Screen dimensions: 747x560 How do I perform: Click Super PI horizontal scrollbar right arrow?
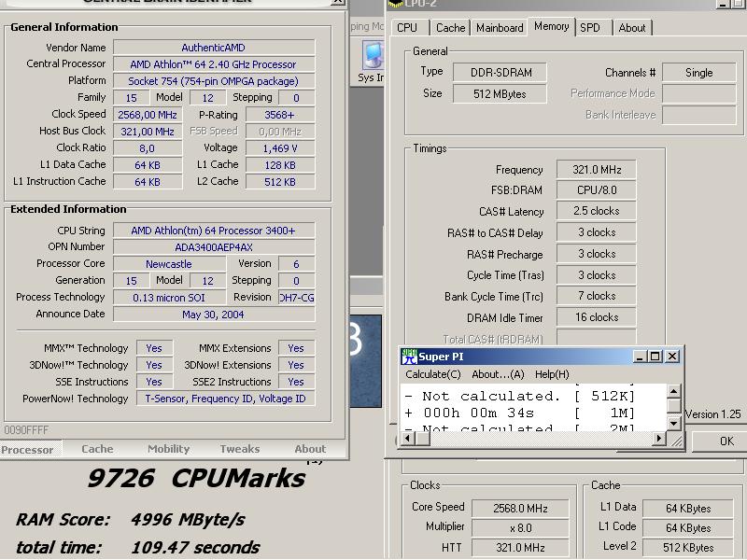[x=659, y=439]
